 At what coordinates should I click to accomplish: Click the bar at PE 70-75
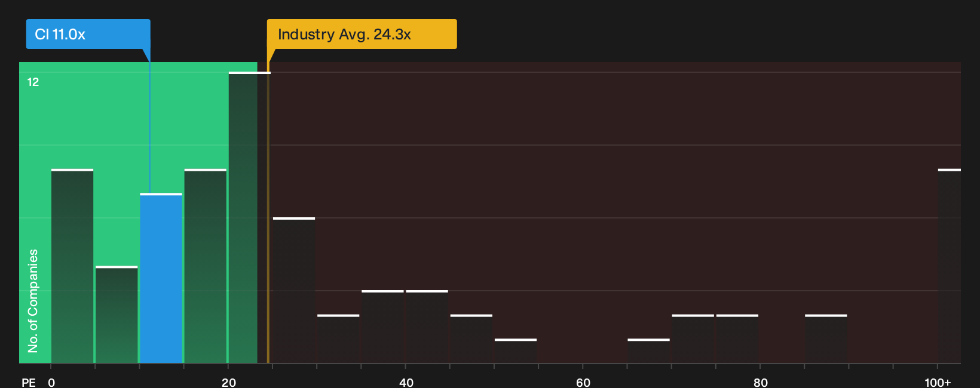[693, 338]
